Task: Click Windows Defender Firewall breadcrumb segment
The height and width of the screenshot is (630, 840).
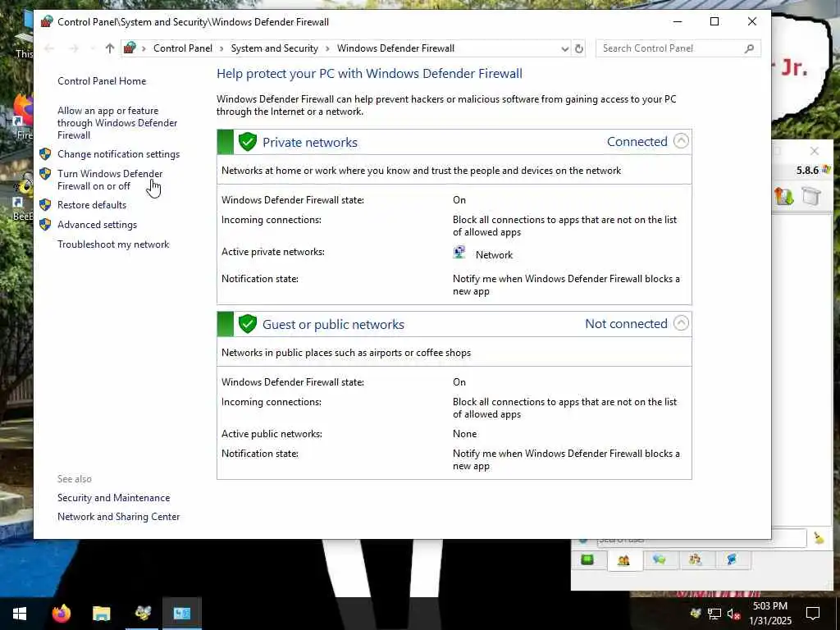Action: pyautogui.click(x=395, y=48)
